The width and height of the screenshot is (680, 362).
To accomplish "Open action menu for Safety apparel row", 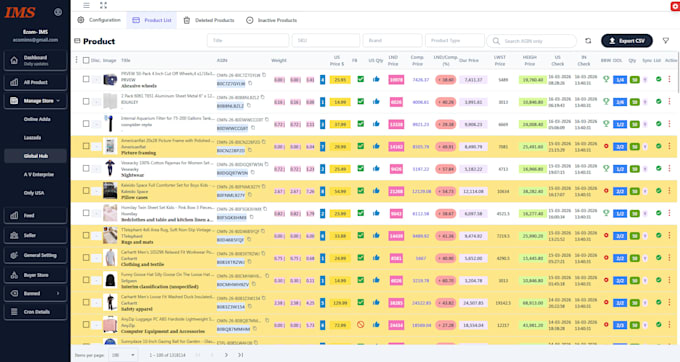I will coord(669,302).
